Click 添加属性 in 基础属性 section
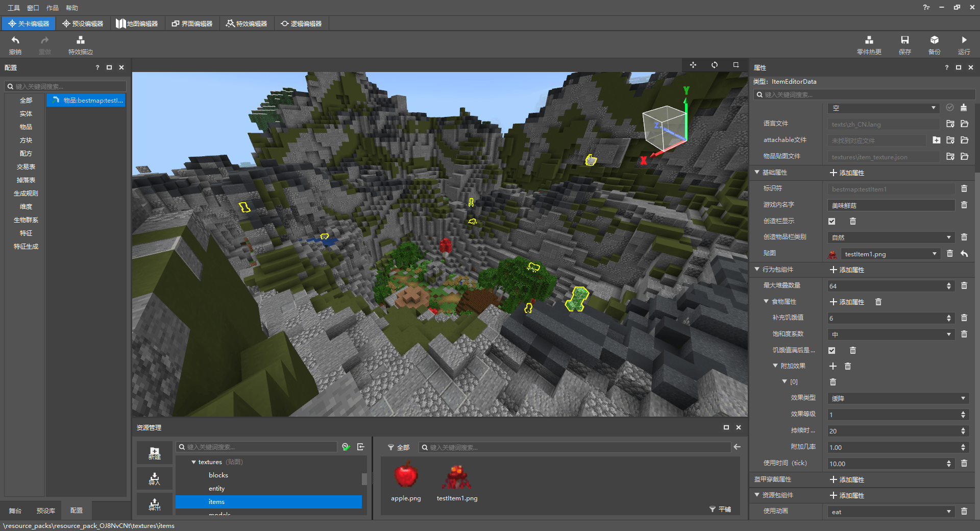 (x=847, y=173)
